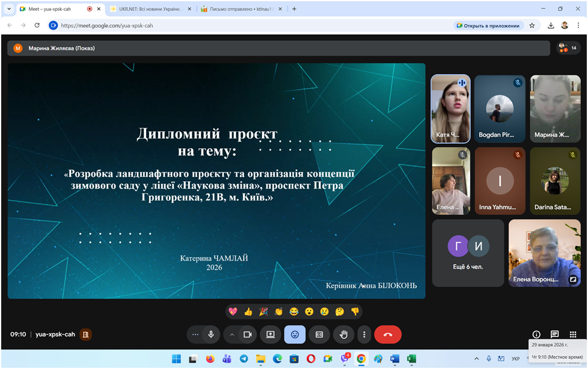The height and width of the screenshot is (369, 588).
Task: Open the activities grid icon
Action: (573, 334)
